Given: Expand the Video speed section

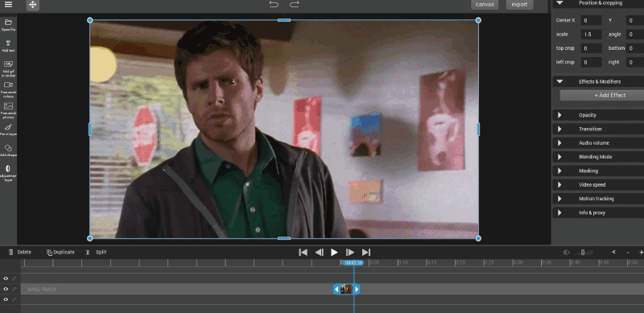Looking at the screenshot, I should [x=559, y=185].
